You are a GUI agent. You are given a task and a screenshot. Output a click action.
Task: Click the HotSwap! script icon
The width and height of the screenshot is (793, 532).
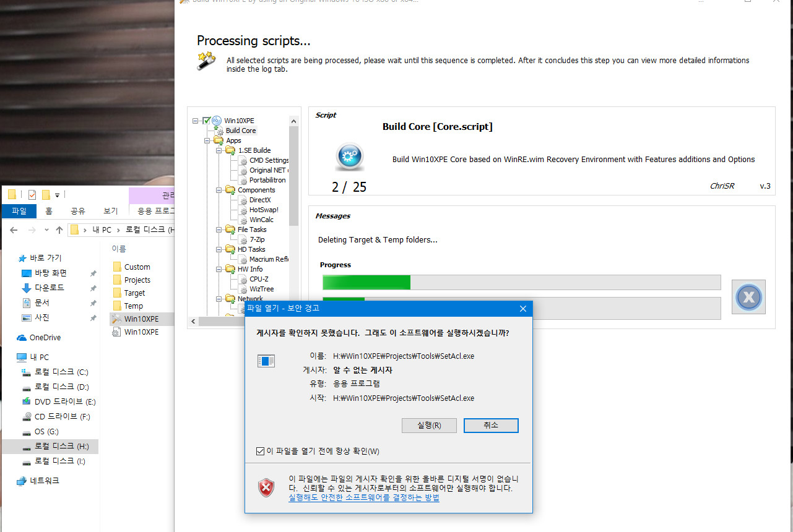[x=243, y=210]
